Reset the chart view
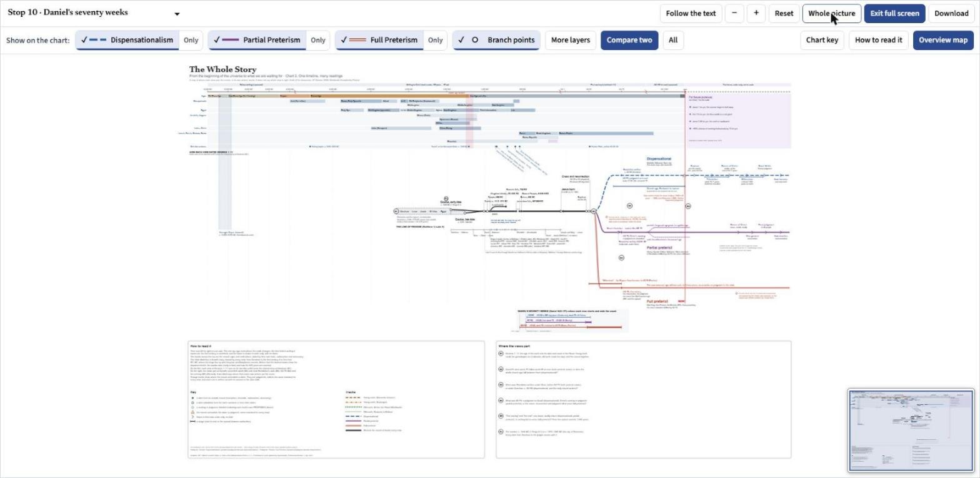This screenshot has width=980, height=478. (784, 13)
